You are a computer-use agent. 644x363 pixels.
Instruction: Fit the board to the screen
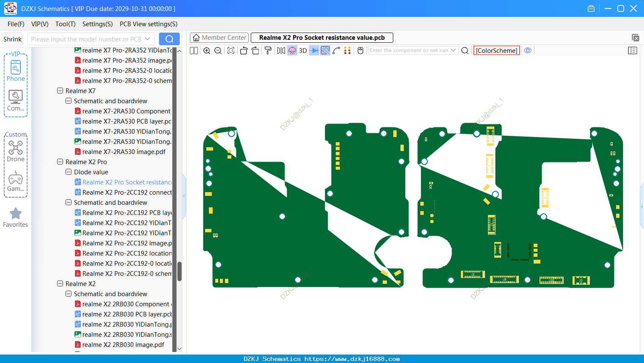[231, 50]
